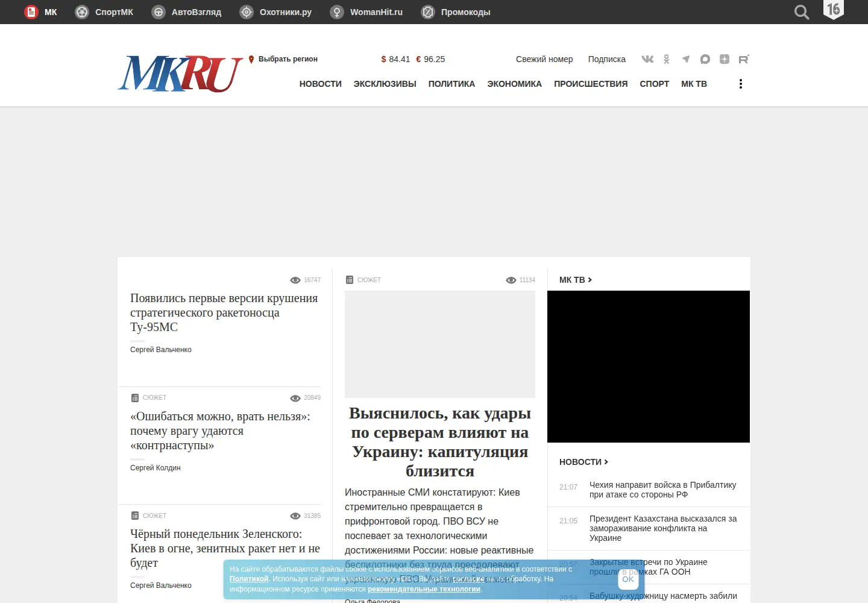Open the Политикой link in cookie notice

coord(249,579)
